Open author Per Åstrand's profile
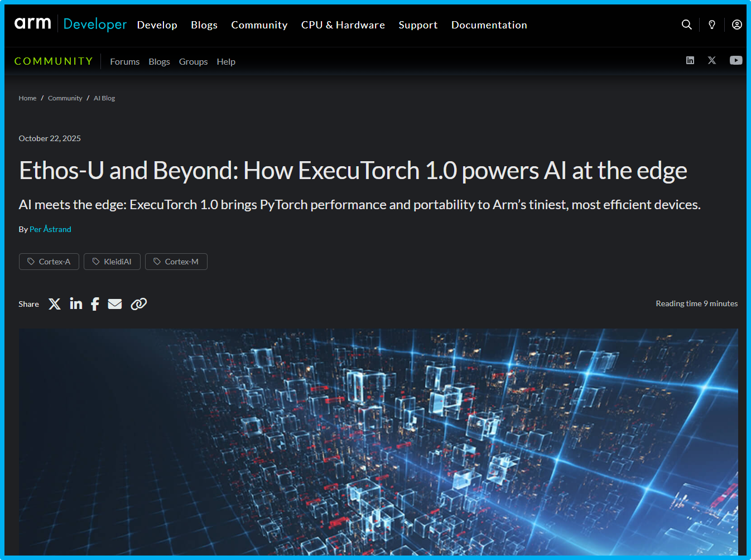The image size is (751, 560). [50, 229]
